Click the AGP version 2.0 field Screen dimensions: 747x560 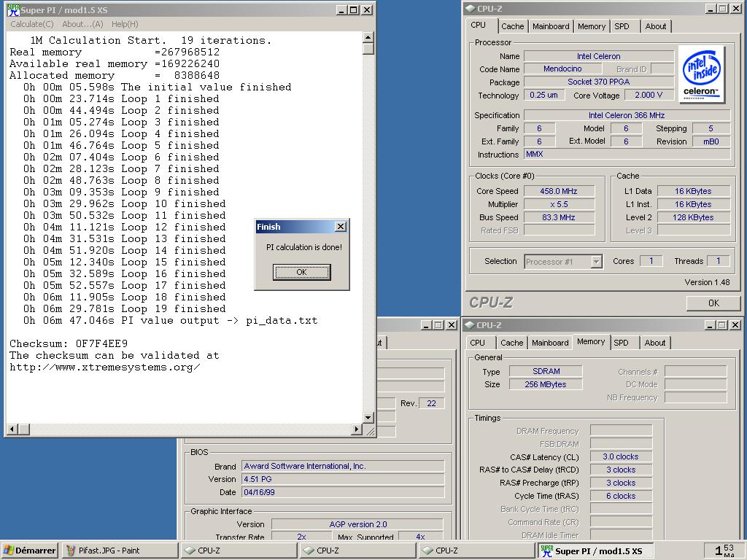[x=357, y=524]
